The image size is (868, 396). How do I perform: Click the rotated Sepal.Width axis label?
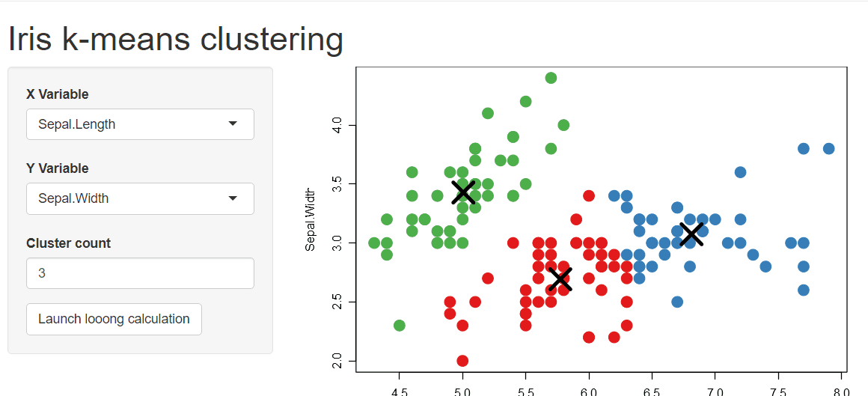point(311,221)
